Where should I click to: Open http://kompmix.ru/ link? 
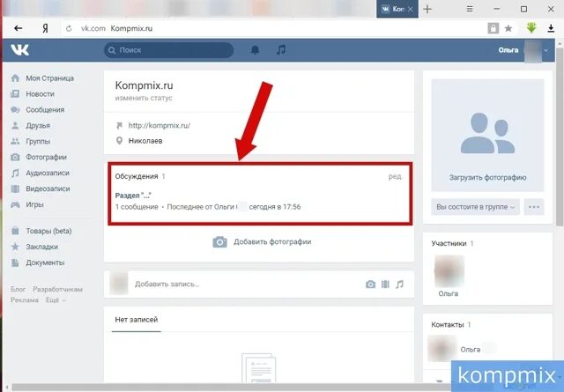(160, 125)
